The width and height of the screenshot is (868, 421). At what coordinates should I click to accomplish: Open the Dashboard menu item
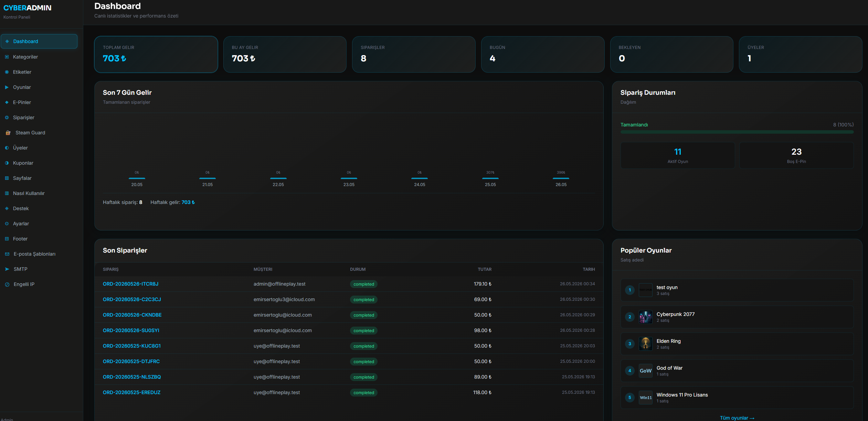tap(39, 41)
